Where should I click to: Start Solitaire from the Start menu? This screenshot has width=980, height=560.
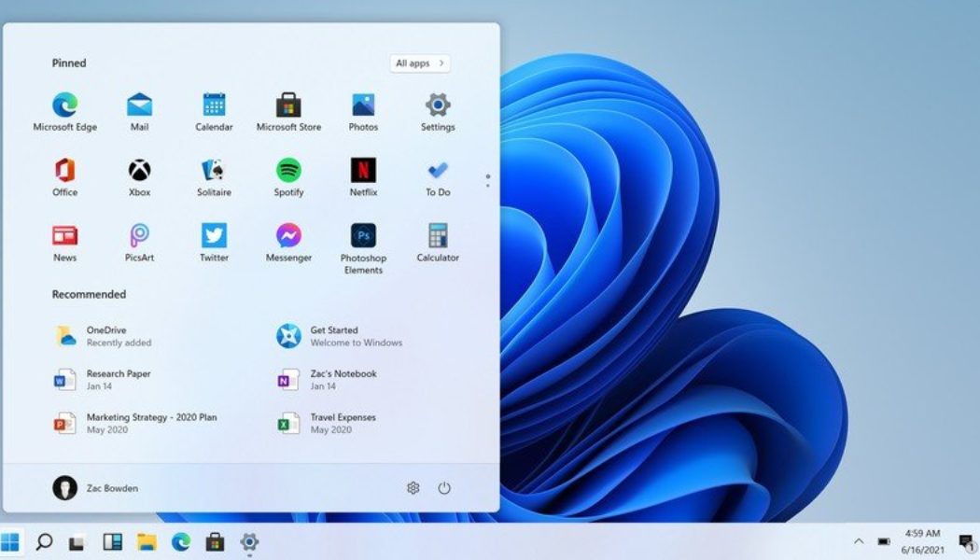click(x=214, y=177)
